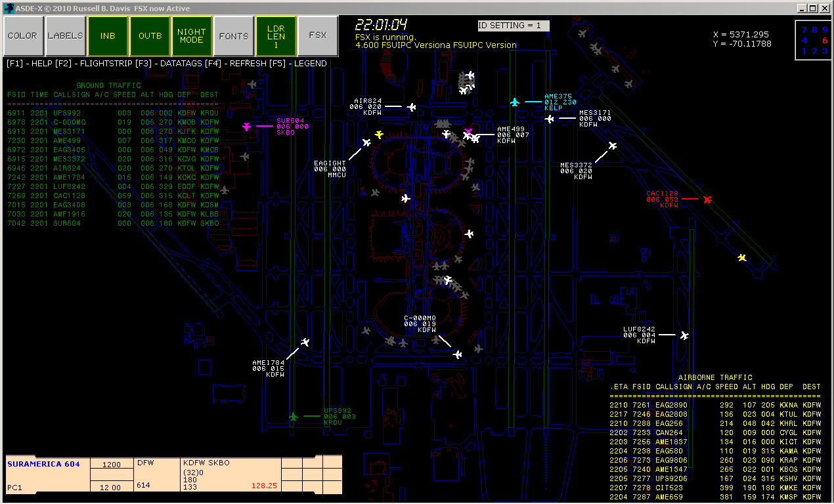Toggle the FSX connection button
The height and width of the screenshot is (504, 834).
[x=318, y=36]
